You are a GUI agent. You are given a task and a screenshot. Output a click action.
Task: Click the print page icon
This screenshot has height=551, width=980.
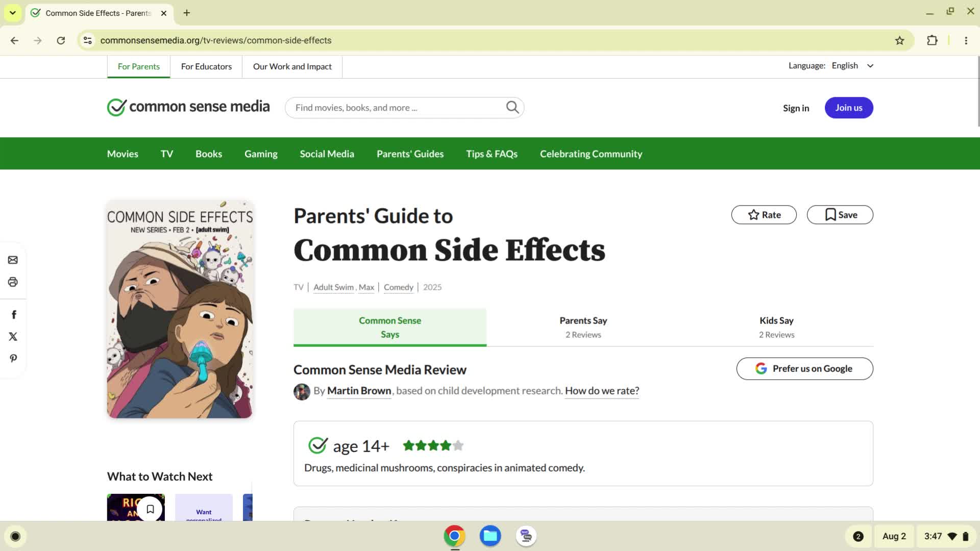[x=13, y=282]
